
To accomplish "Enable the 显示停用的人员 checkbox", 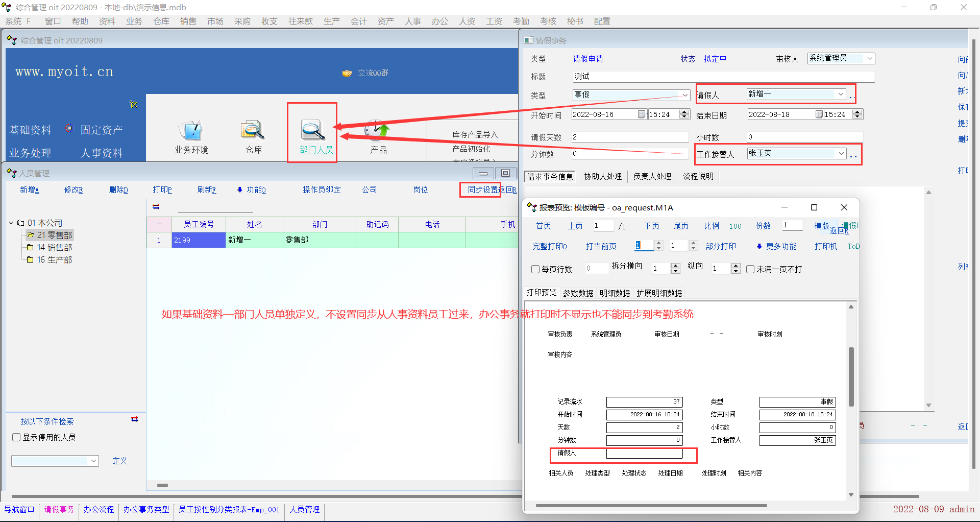I will (16, 437).
